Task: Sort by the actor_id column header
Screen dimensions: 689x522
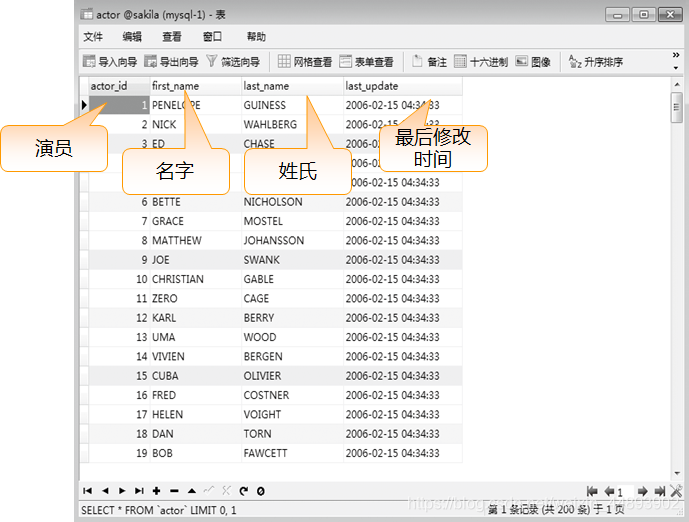Action: pyautogui.click(x=119, y=86)
